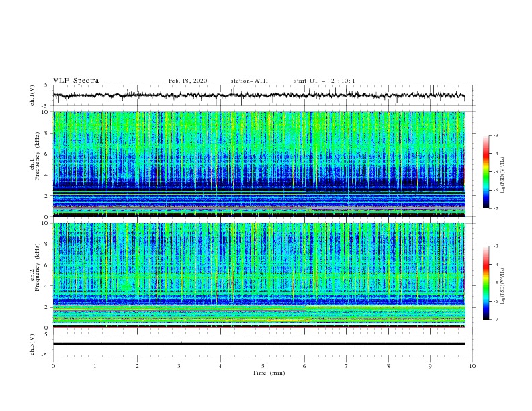Click the "-4" tick of the lower colorbar
Viewport: 532px width, 411px height.
(x=495, y=265)
